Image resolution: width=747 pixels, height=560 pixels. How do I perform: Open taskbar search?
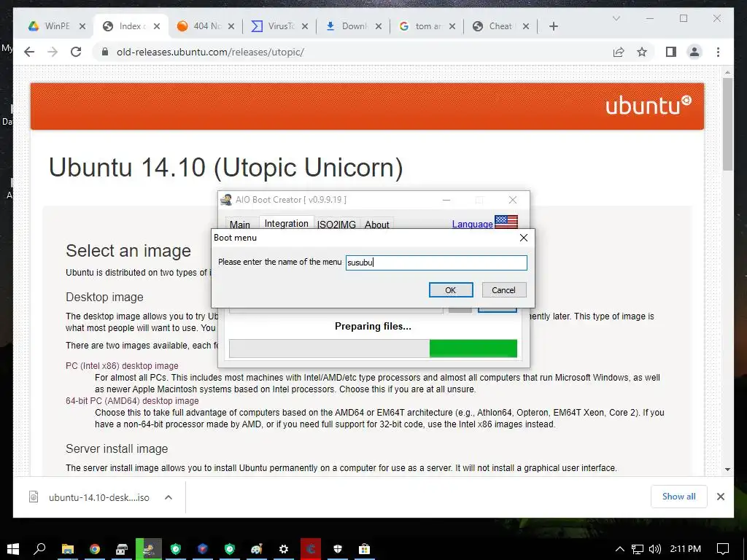pyautogui.click(x=39, y=549)
